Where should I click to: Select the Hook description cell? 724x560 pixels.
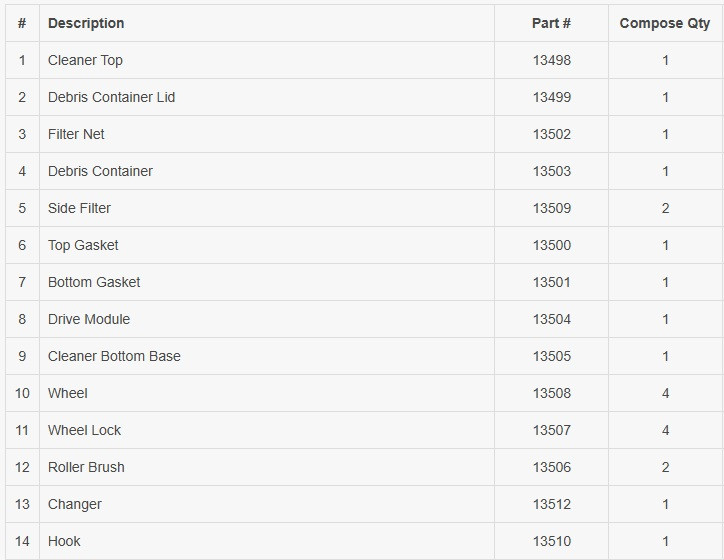(64, 541)
